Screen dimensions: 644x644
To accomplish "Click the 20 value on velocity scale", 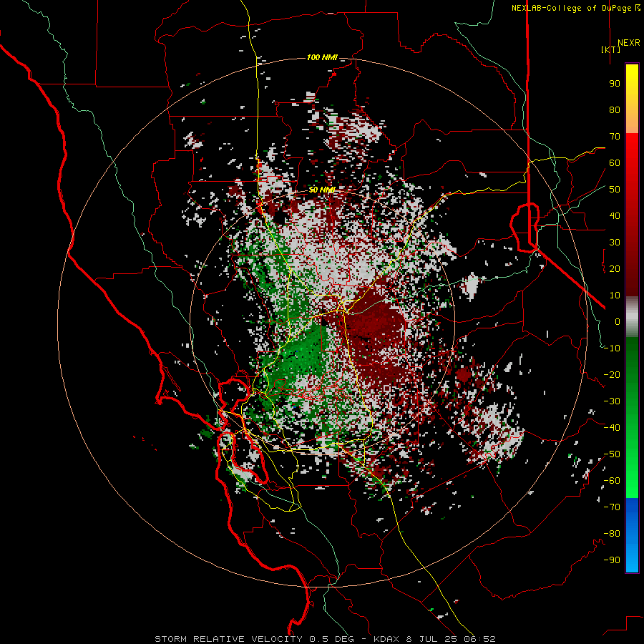I will coord(615,269).
